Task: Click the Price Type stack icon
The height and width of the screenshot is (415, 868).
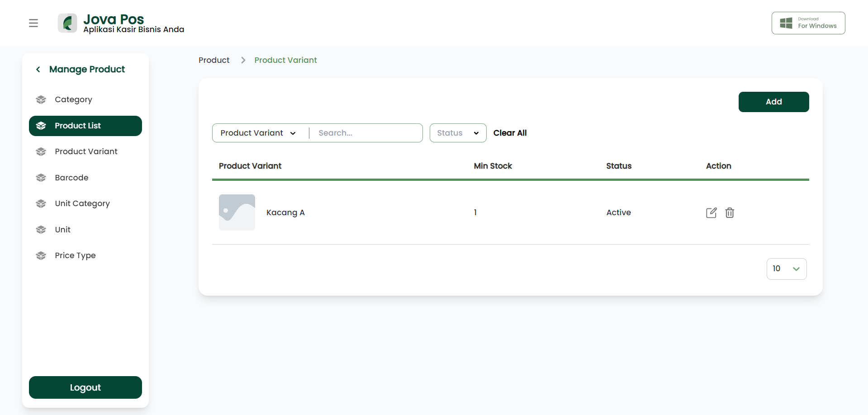Action: point(41,255)
